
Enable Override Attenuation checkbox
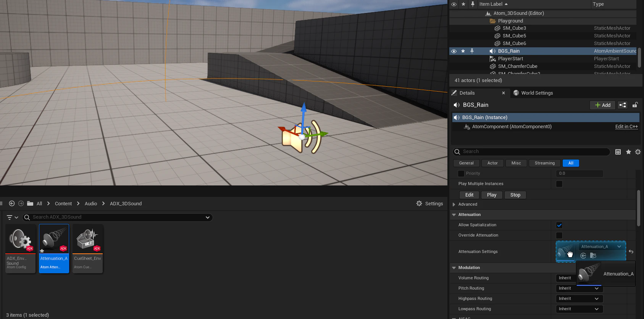559,235
